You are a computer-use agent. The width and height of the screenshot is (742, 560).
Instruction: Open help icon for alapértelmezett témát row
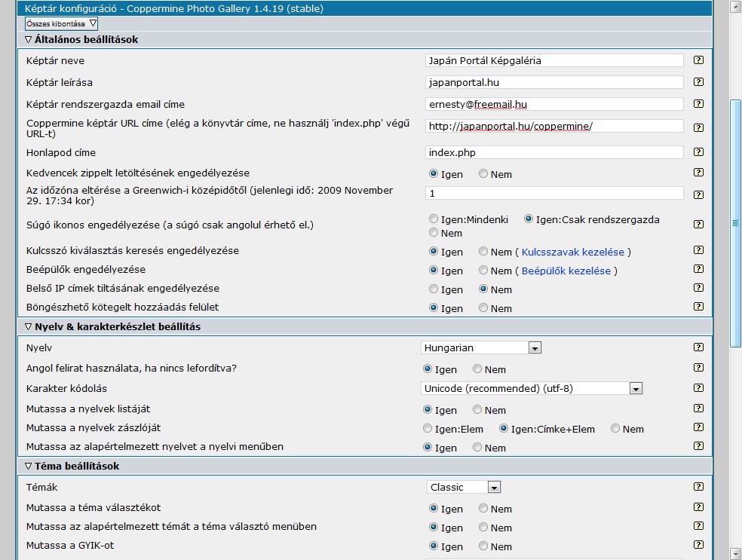(698, 526)
